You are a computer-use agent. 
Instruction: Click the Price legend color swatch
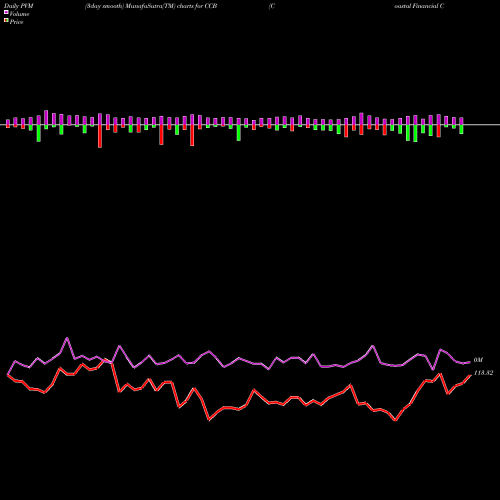(6, 21)
